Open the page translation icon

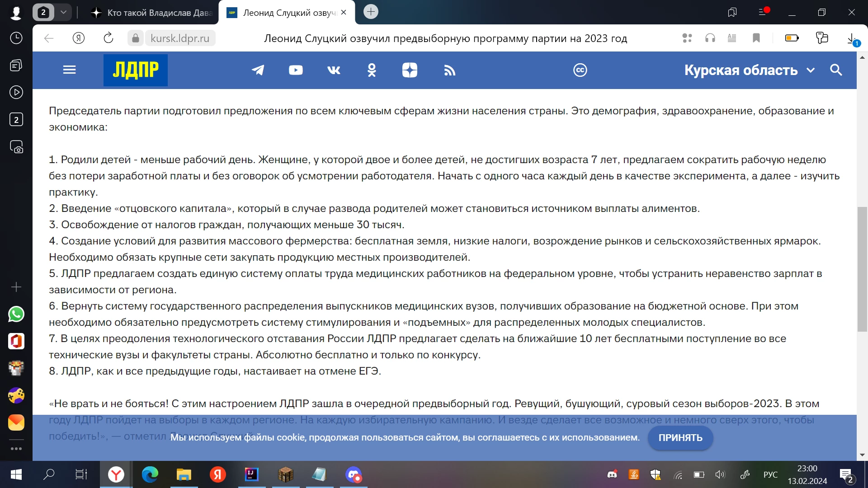click(x=822, y=38)
